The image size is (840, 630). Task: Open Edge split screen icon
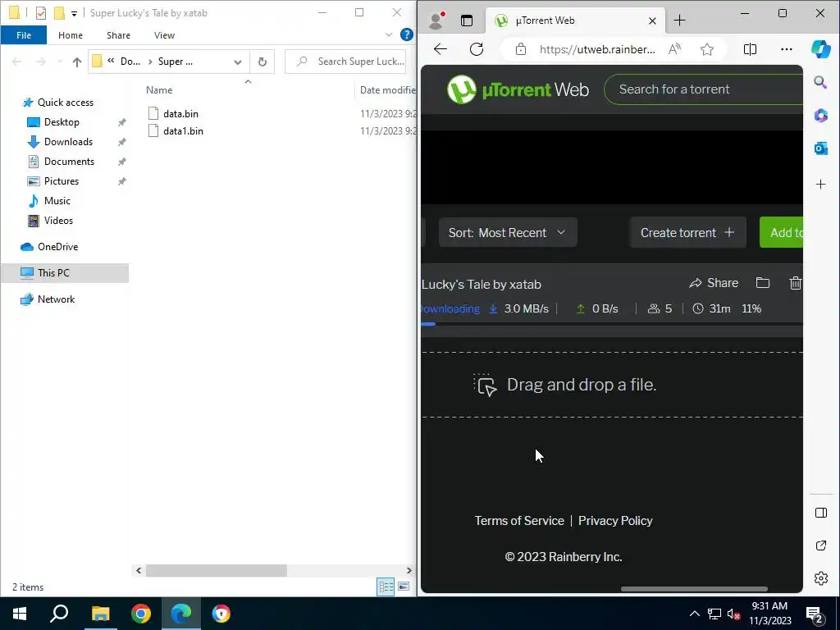(x=750, y=49)
